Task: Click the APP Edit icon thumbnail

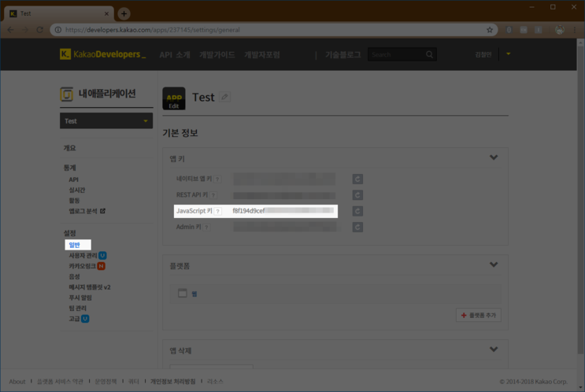Action: 174,98
